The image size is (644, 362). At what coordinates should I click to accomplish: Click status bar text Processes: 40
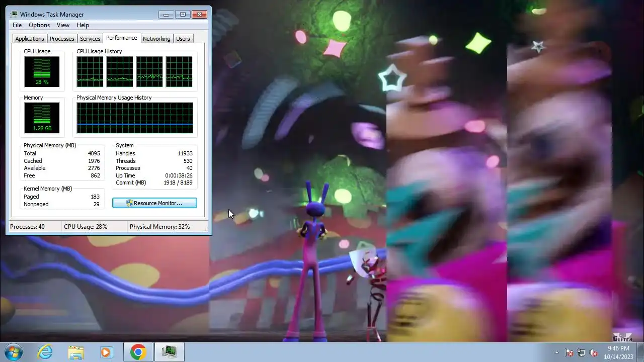tap(27, 227)
